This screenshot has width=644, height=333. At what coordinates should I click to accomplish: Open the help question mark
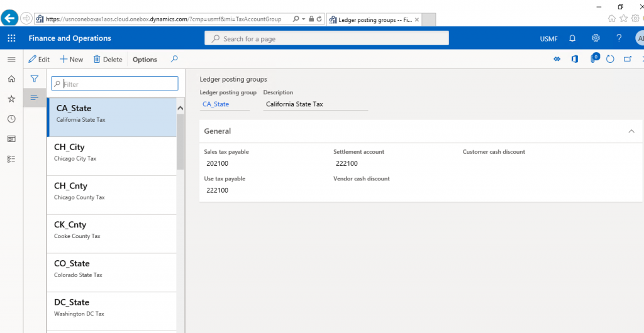[619, 38]
